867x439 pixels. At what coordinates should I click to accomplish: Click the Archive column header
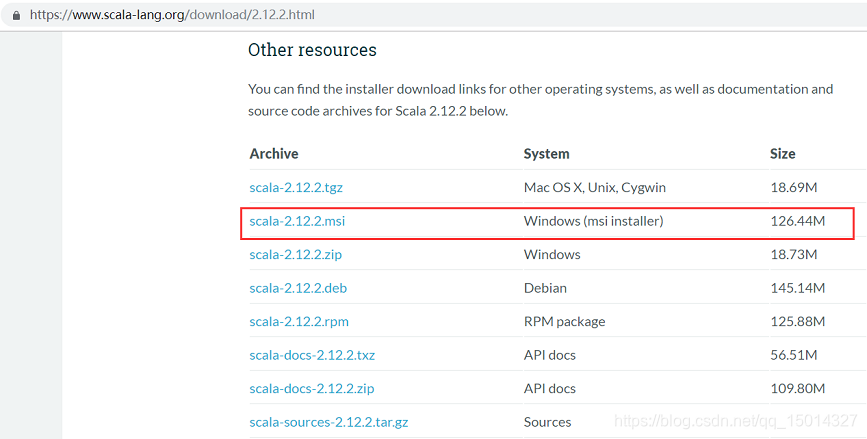[274, 154]
